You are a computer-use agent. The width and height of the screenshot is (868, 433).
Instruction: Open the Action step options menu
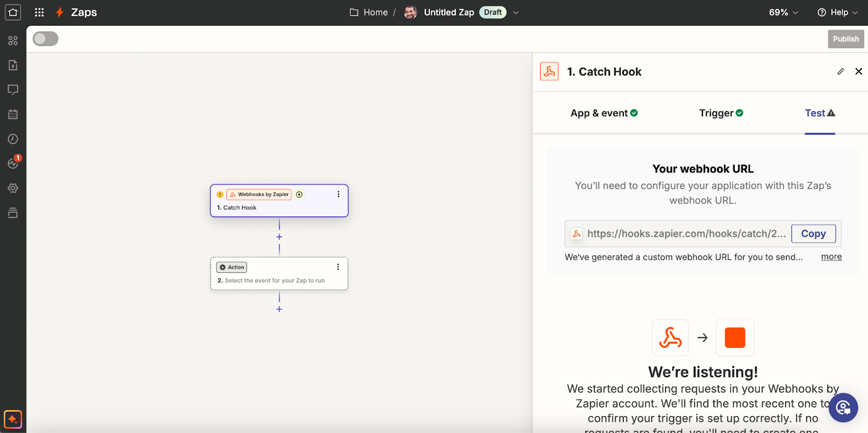[x=338, y=267]
